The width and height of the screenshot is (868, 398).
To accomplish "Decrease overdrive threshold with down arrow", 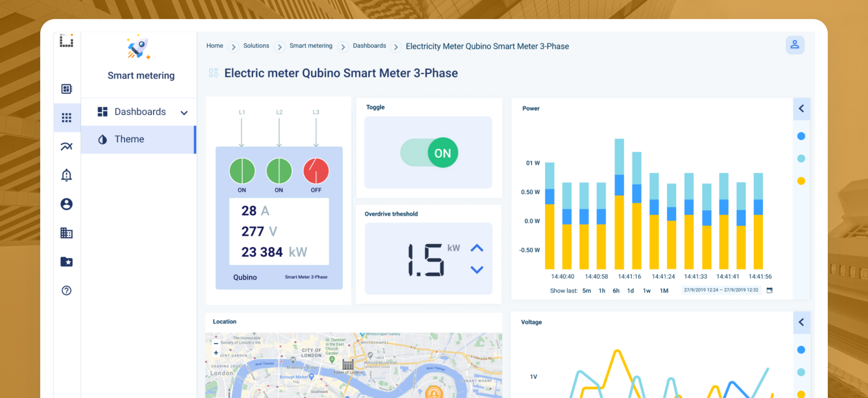I will (x=477, y=270).
